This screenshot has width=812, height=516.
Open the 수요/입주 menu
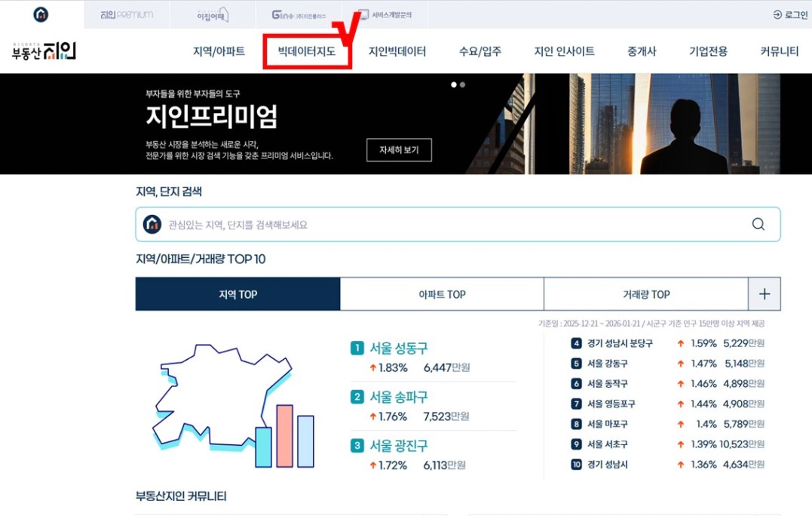tap(480, 51)
